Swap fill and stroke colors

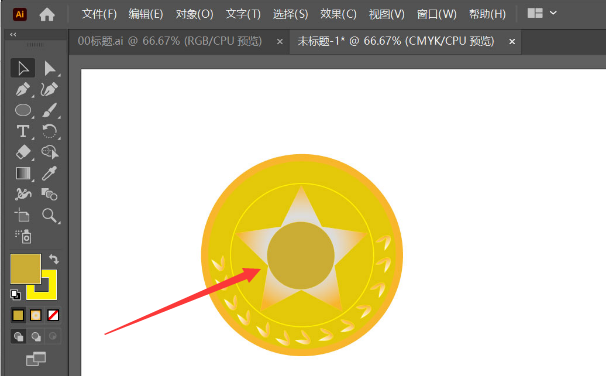[x=54, y=259]
